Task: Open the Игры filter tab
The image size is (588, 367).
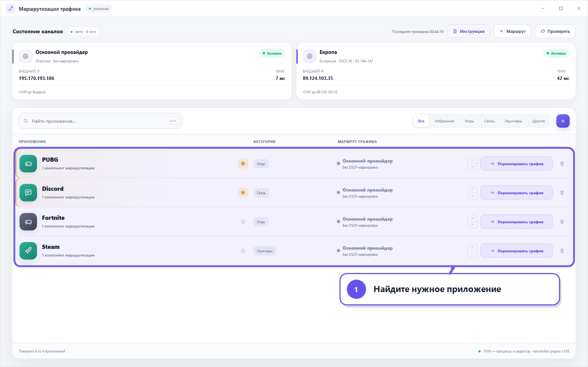Action: click(469, 121)
